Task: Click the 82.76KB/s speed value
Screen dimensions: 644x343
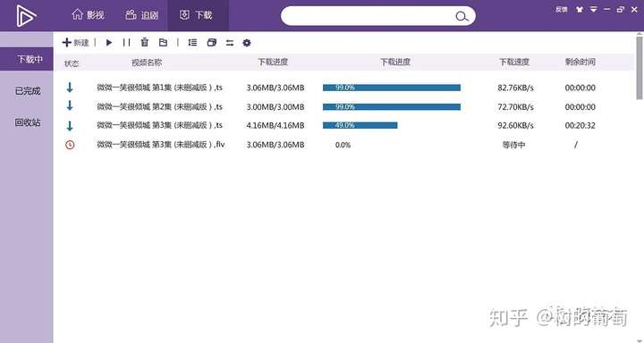Action: tap(515, 88)
